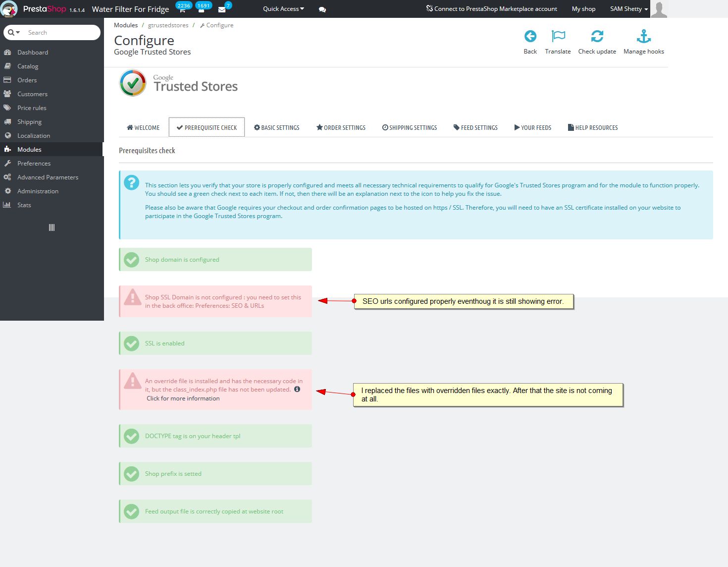The width and height of the screenshot is (728, 567).
Task: Click the Back arrow icon
Action: (x=530, y=37)
